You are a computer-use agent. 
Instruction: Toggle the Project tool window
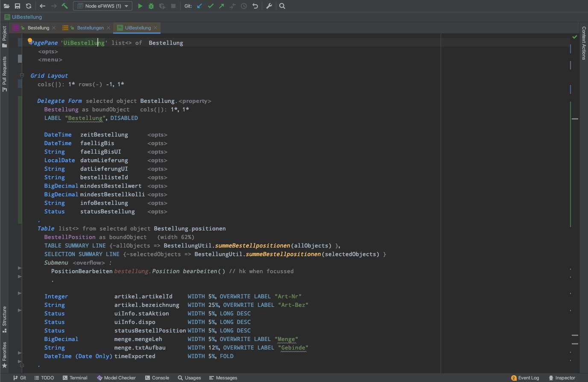(x=4, y=37)
